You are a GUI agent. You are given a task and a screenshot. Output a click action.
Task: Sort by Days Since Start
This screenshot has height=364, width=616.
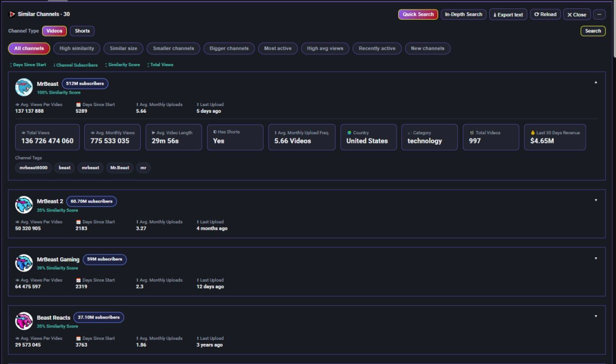tap(28, 65)
